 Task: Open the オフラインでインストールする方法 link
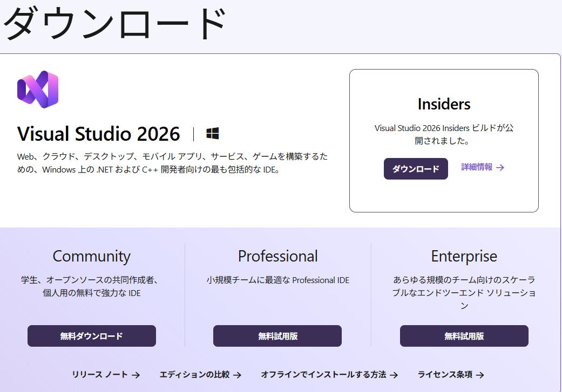(323, 374)
